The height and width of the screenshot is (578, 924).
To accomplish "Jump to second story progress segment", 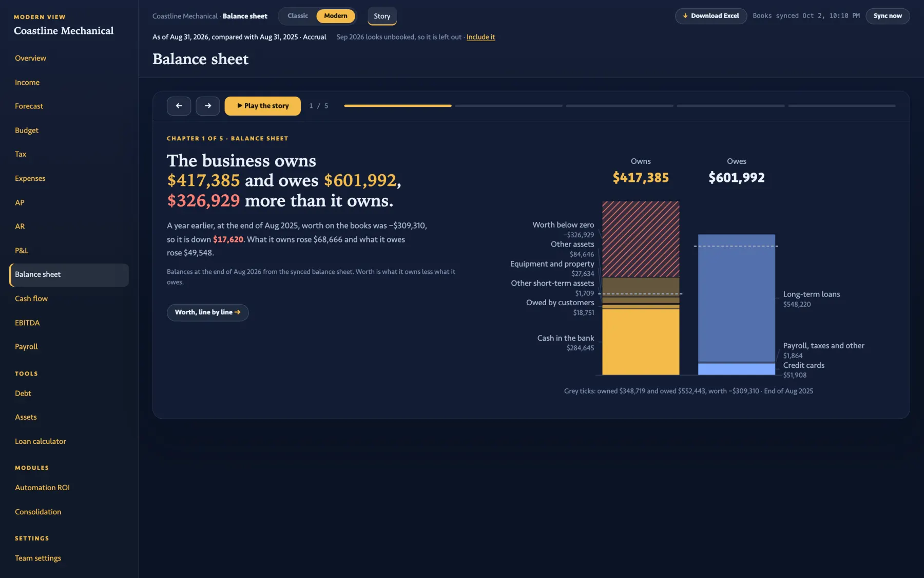I will point(509,106).
